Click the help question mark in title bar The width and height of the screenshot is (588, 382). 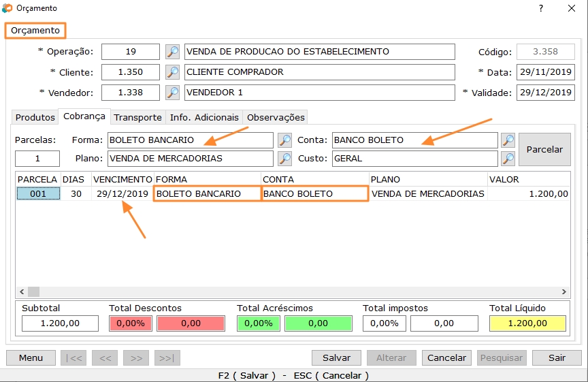coord(541,8)
